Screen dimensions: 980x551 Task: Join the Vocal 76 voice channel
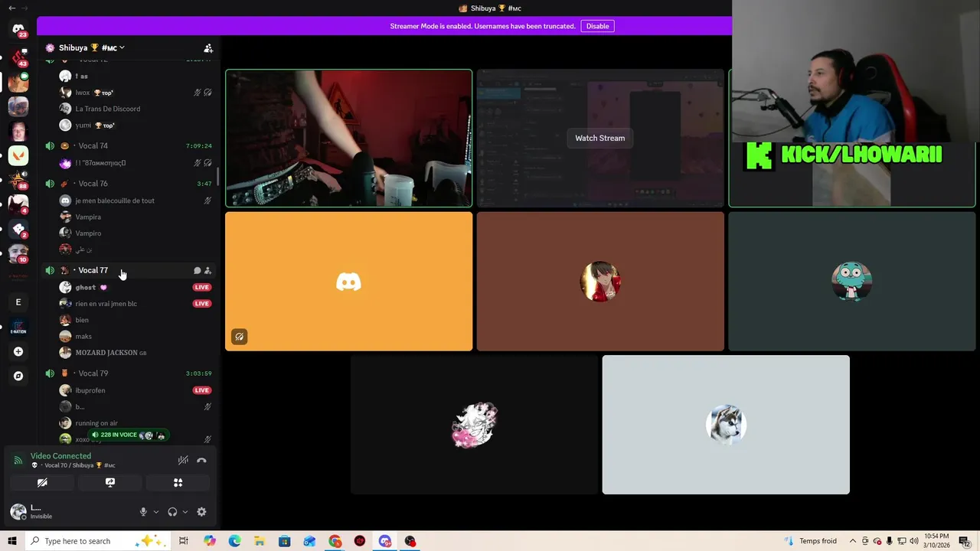click(x=128, y=184)
